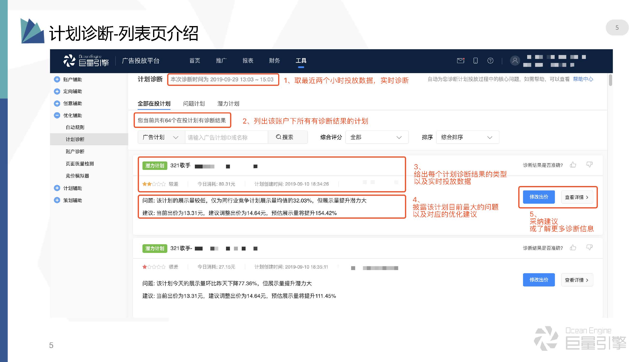Thumbs up the first plan diagnosis
The height and width of the screenshot is (362, 644).
tap(573, 165)
